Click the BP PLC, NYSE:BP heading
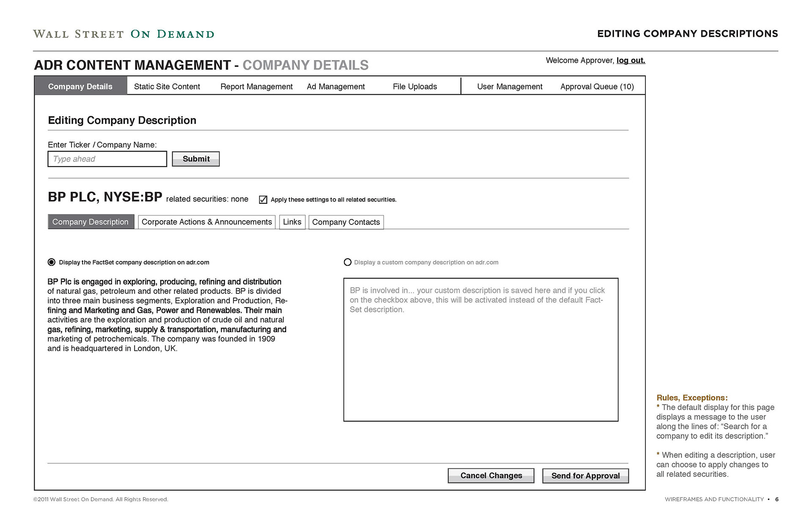 pos(105,197)
